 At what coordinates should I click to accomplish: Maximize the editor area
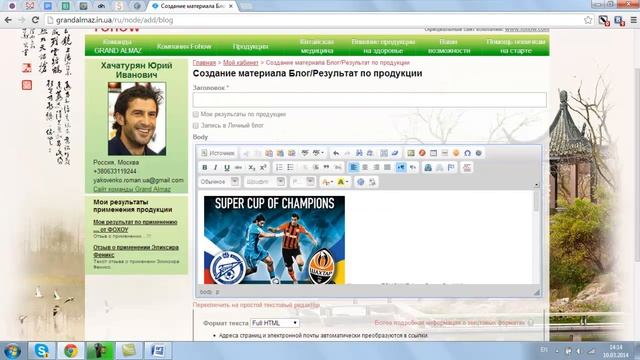[x=360, y=182]
